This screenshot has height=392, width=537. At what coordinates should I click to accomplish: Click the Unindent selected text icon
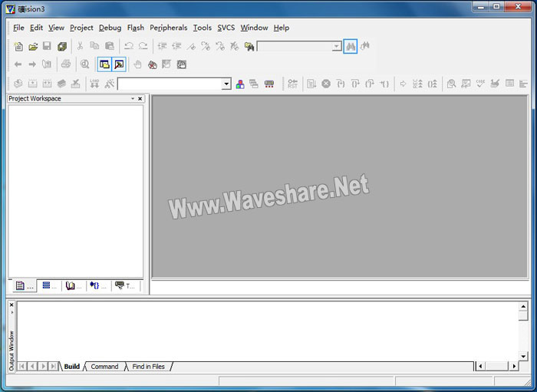point(176,46)
